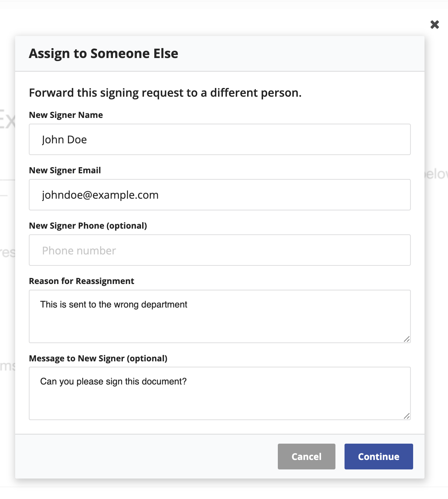This screenshot has height=499, width=448.
Task: Click inside the Reason for Reassignment textarea
Action: pyautogui.click(x=220, y=316)
